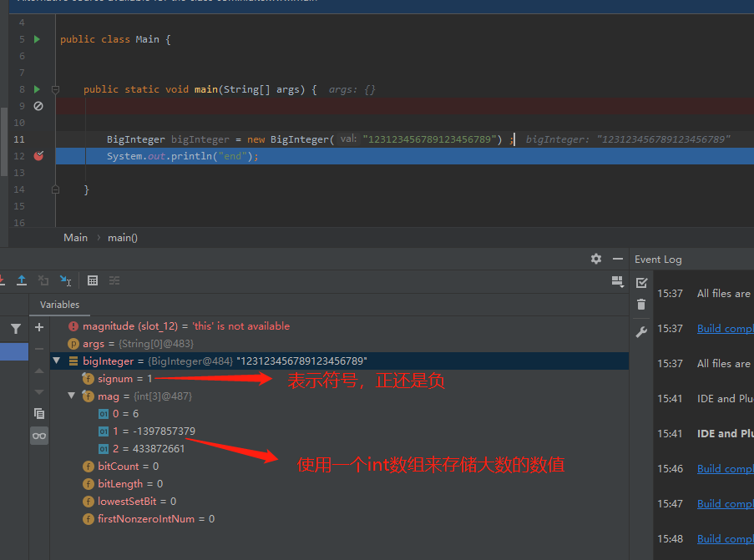Click the filter funnel icon
754x560 pixels.
coord(15,328)
